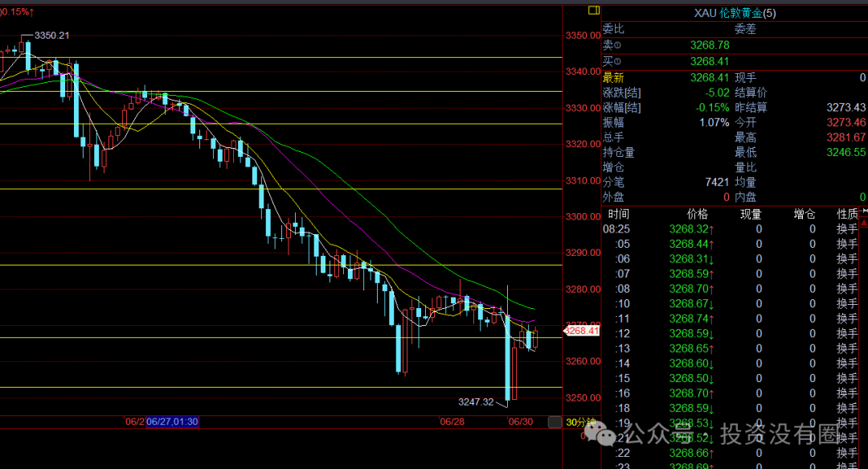Click the 买 bid row label
This screenshot has height=469, width=868.
612,61
